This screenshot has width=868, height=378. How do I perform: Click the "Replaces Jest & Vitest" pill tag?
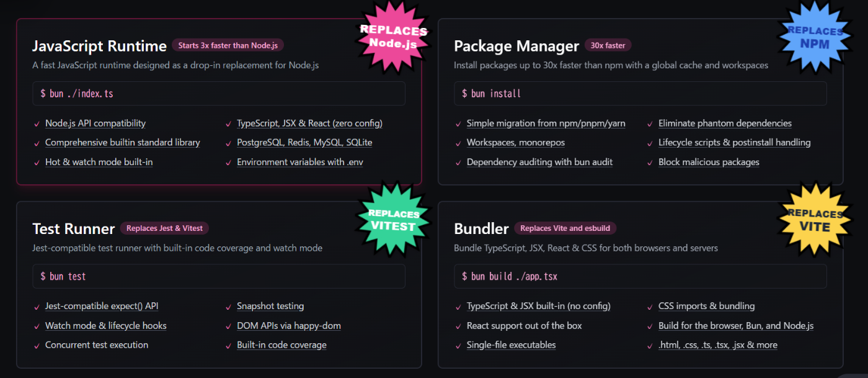[164, 228]
